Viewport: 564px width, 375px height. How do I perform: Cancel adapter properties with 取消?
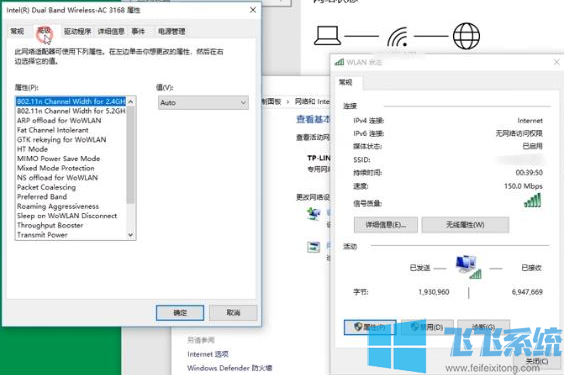(233, 313)
